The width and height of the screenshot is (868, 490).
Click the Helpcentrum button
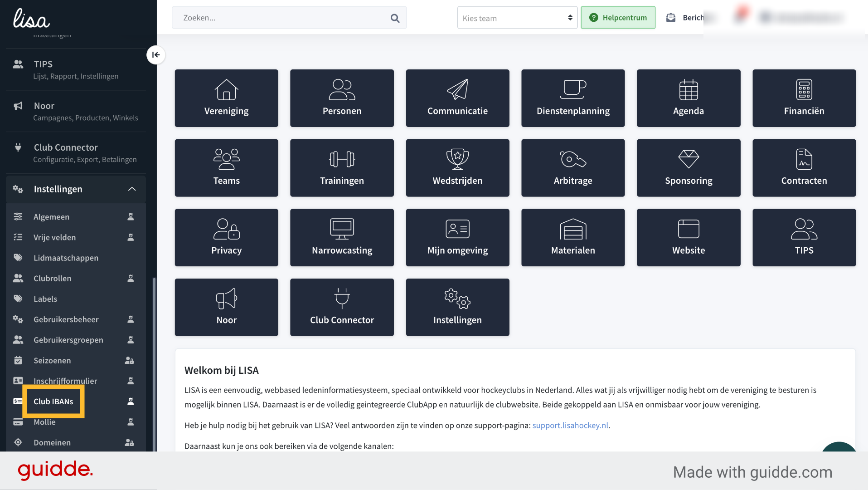618,18
